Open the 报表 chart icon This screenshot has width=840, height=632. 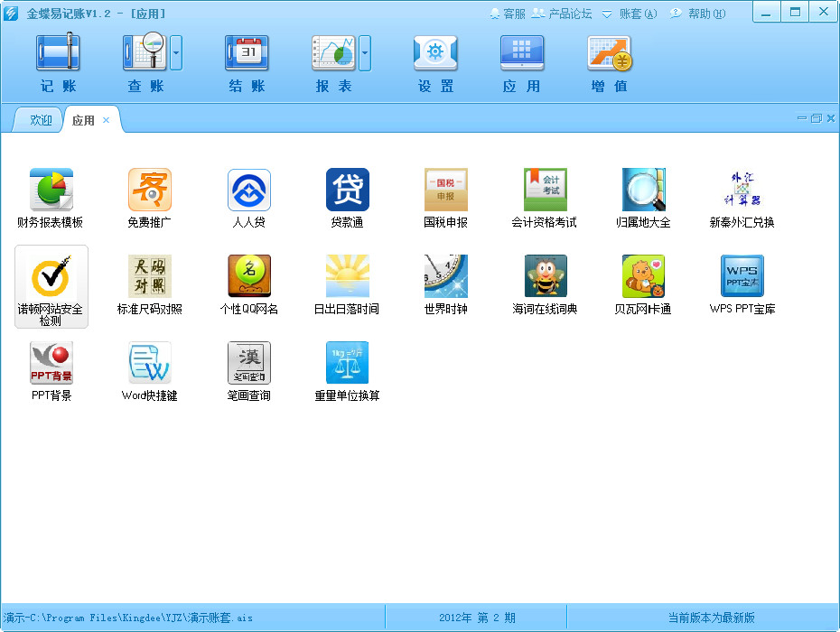pos(334,52)
